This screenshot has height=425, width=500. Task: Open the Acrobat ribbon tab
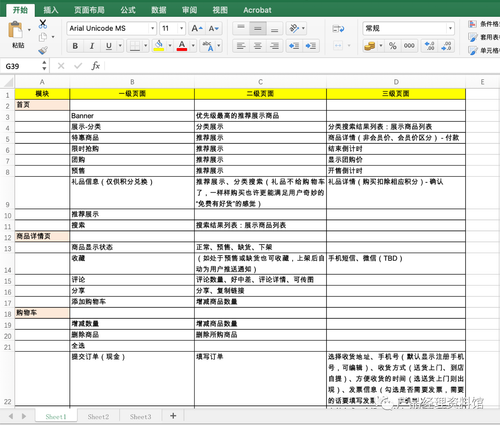click(257, 10)
